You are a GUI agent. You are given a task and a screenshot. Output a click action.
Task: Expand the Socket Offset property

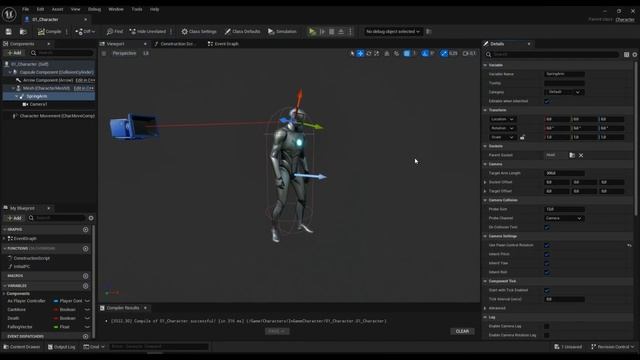(x=485, y=182)
